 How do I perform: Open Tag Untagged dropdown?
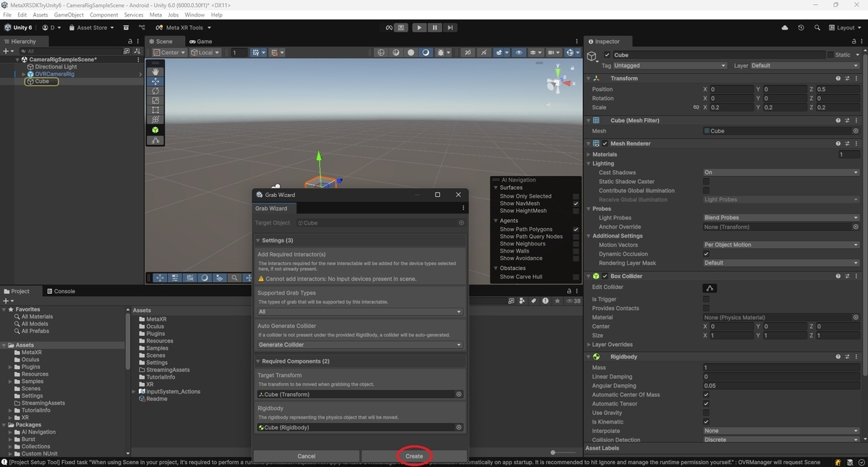(670, 65)
